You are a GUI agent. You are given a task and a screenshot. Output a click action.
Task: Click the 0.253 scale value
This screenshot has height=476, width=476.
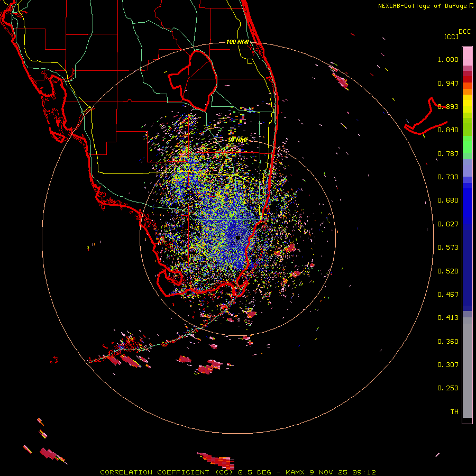click(x=448, y=388)
